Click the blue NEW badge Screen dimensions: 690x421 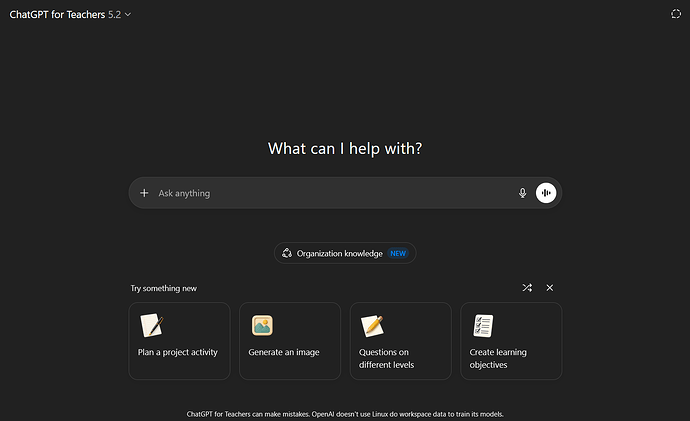coord(398,254)
